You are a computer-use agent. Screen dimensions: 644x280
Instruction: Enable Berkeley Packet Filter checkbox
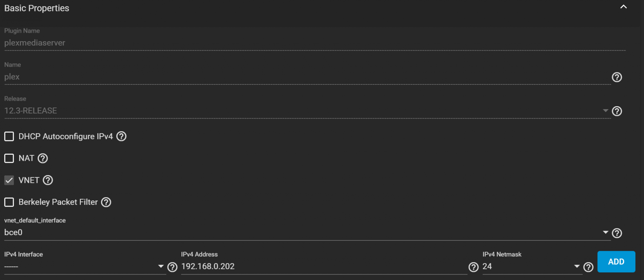pyautogui.click(x=9, y=202)
